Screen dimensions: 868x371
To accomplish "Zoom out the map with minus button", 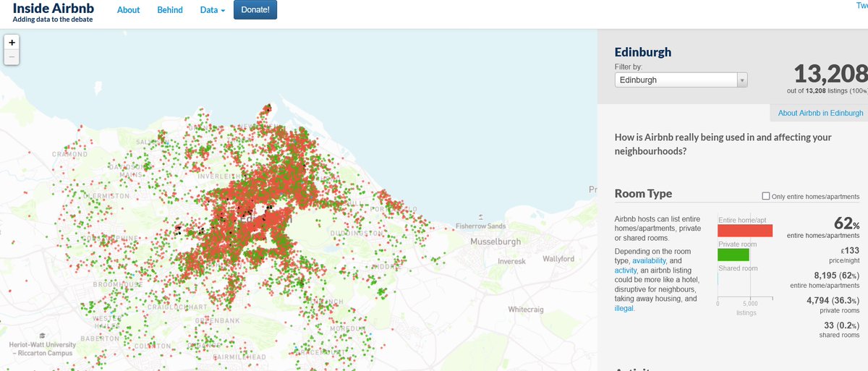I will point(12,57).
